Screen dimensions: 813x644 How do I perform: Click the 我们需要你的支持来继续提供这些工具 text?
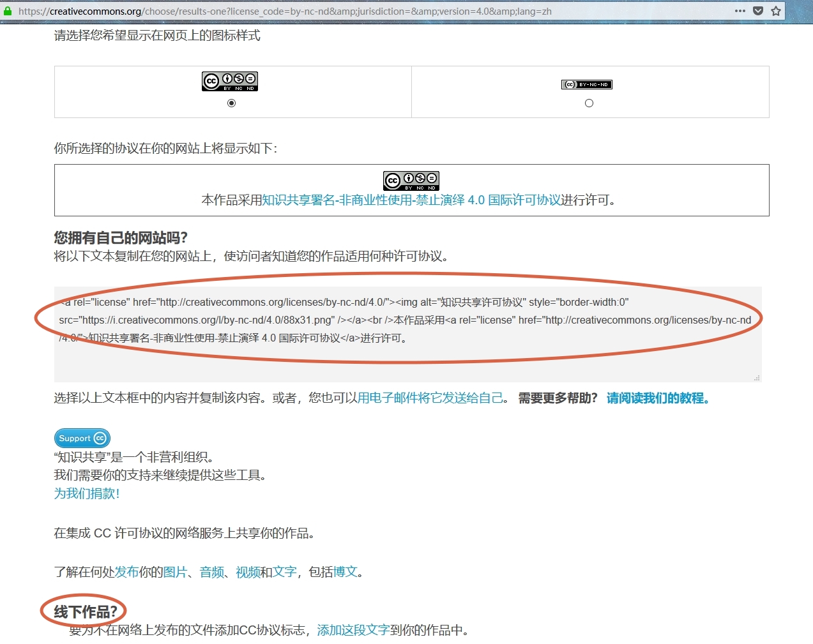click(x=160, y=475)
